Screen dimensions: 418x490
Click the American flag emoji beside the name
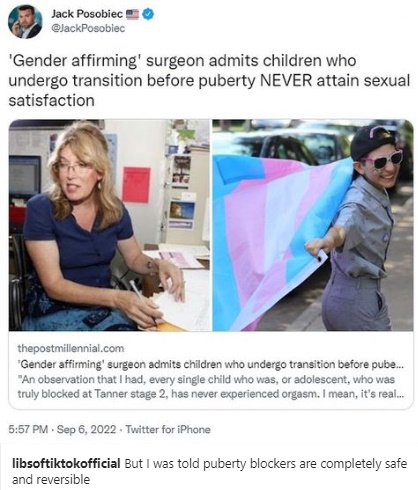tap(132, 14)
